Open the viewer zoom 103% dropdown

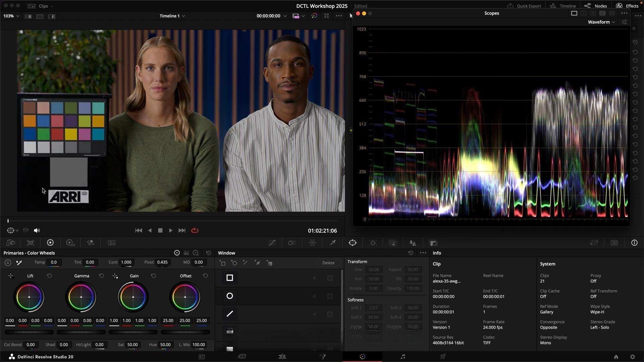click(11, 16)
